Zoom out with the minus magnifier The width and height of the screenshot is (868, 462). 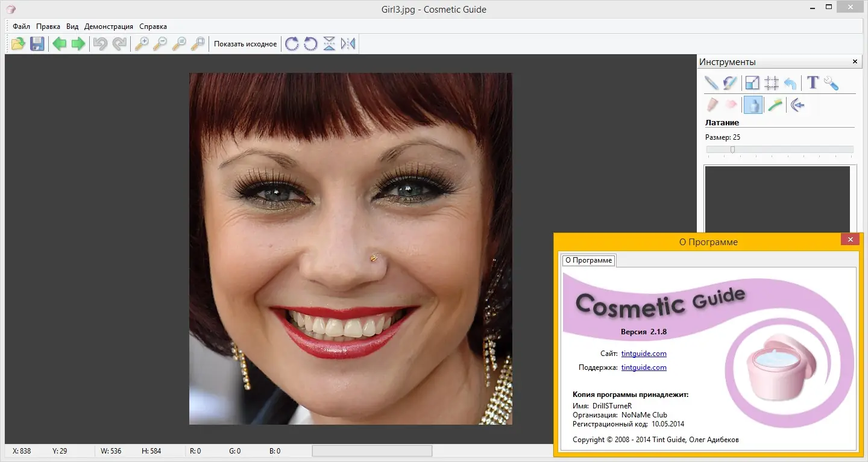point(160,43)
